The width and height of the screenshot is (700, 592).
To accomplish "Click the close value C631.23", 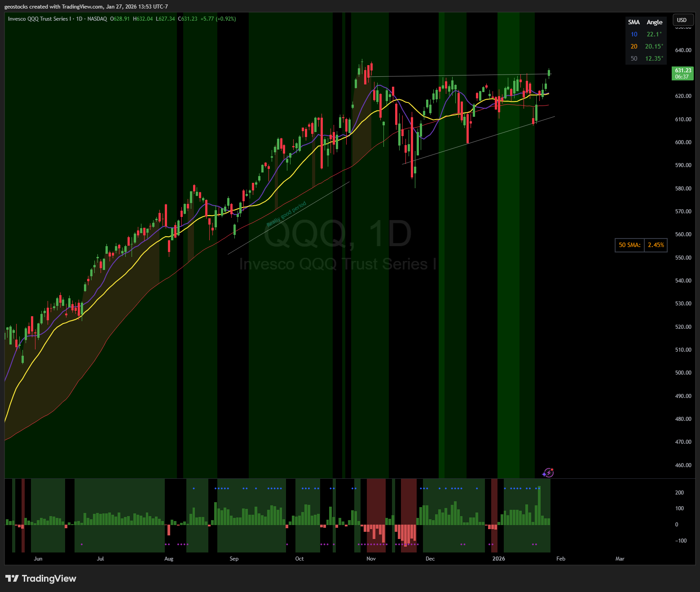I will click(188, 19).
